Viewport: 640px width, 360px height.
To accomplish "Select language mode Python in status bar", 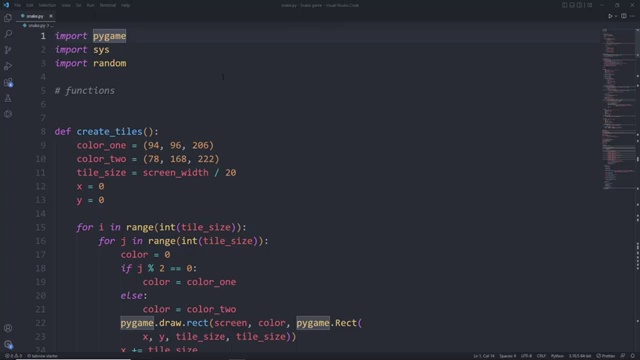I will pos(557,356).
